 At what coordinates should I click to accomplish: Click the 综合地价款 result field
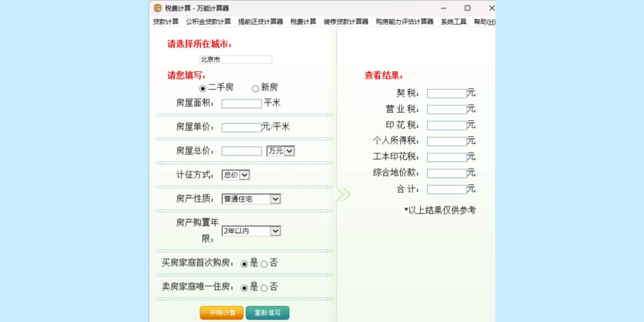coord(447,174)
